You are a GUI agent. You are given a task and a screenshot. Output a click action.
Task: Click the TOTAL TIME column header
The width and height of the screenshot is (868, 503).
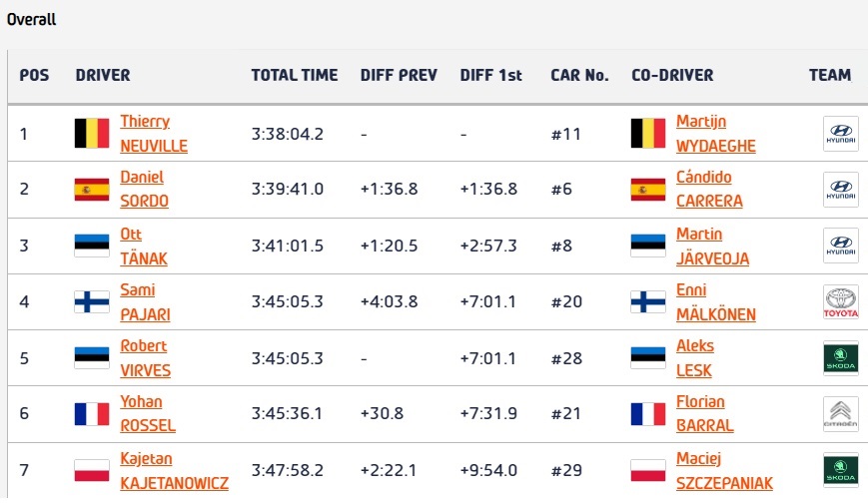(295, 75)
